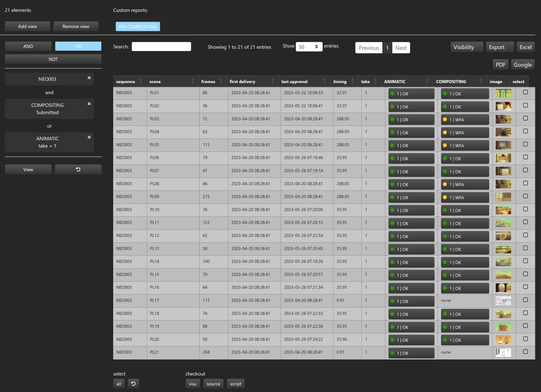Switch filter operator to AND
The width and height of the screenshot is (541, 392).
pos(28,46)
